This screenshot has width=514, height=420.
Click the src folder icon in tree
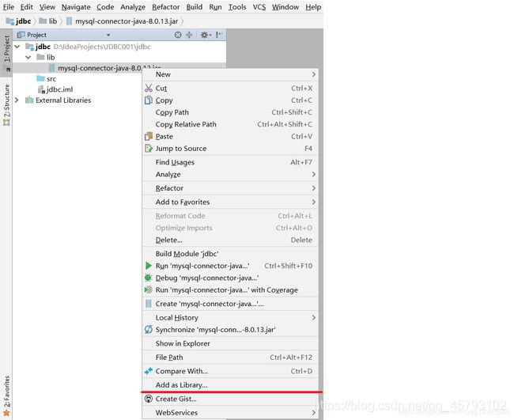[x=40, y=78]
